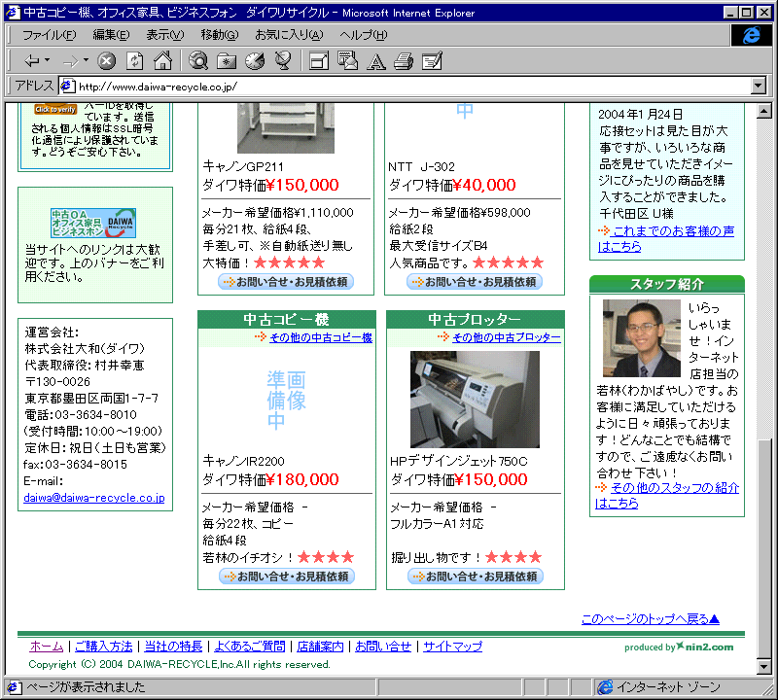This screenshot has height=700, width=778.
Task: Open the その他の中古プロッター link
Action: tap(506, 337)
